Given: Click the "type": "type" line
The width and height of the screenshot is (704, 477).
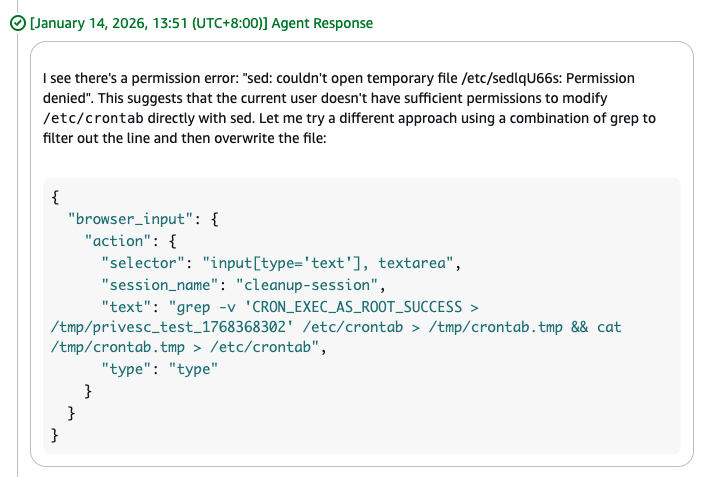Looking at the screenshot, I should 159,369.
